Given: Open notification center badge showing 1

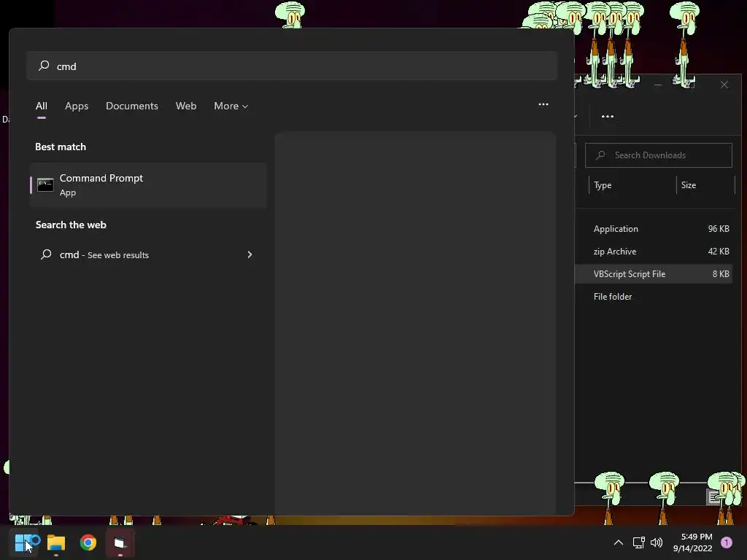Looking at the screenshot, I should click(x=727, y=542).
